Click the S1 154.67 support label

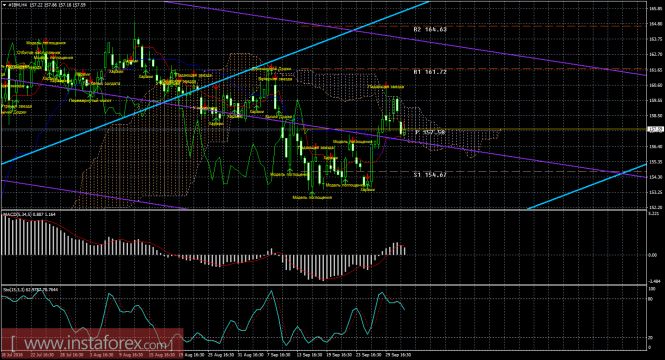[430, 174]
